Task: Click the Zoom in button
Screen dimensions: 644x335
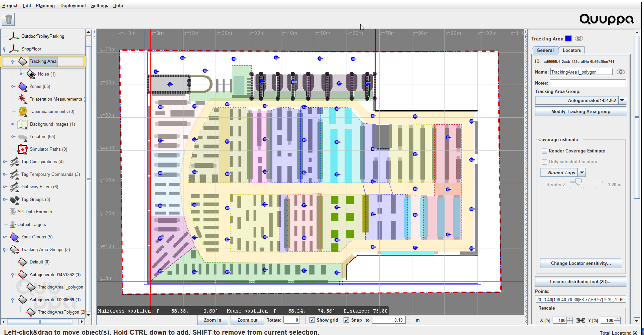Action: click(x=212, y=320)
